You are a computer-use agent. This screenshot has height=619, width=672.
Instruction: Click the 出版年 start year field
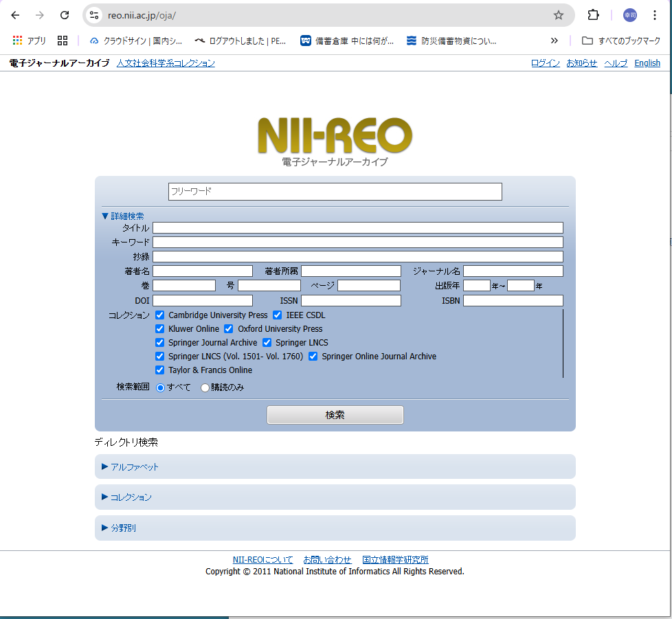pyautogui.click(x=477, y=286)
